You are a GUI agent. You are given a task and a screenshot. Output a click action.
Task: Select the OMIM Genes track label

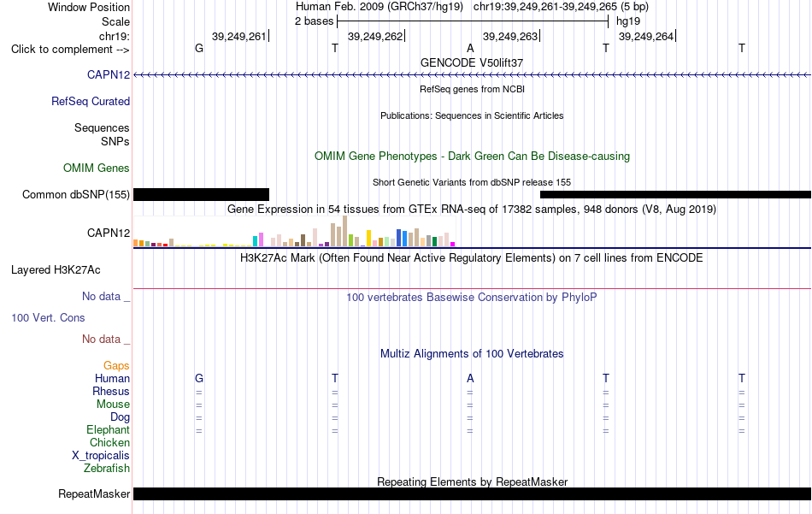coord(97,168)
